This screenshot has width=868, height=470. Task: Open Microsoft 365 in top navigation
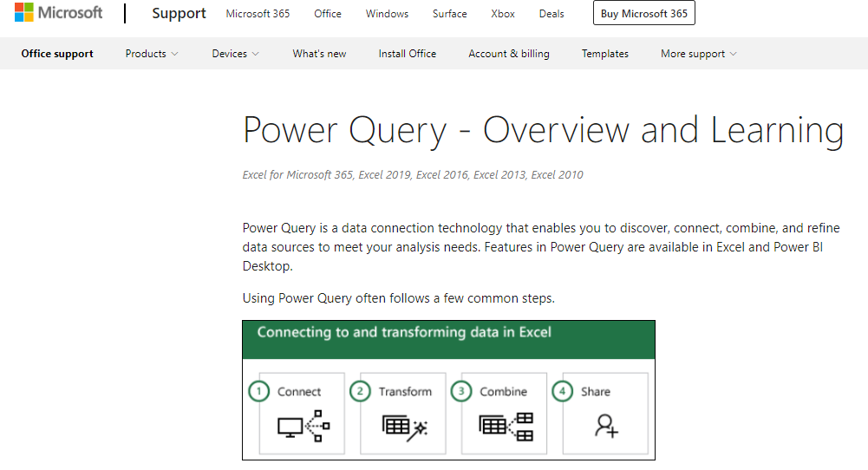coord(258,13)
